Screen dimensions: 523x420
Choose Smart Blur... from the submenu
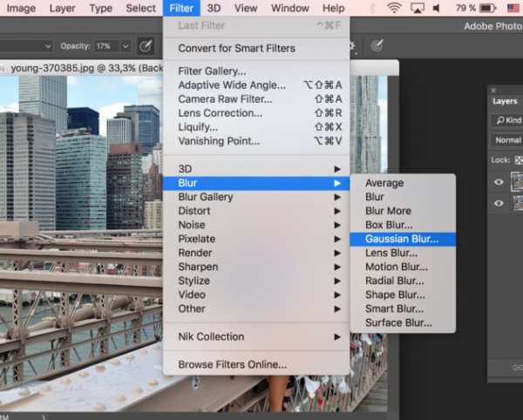pyautogui.click(x=403, y=309)
